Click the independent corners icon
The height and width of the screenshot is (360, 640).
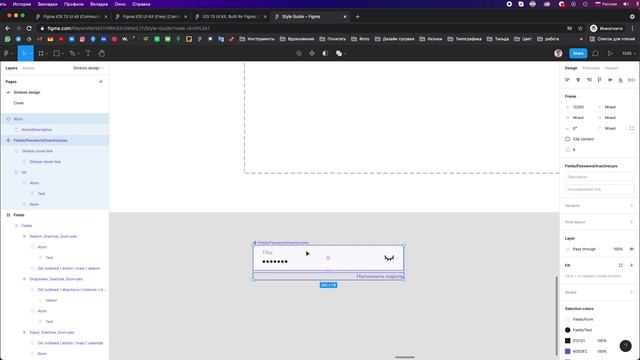(x=632, y=128)
